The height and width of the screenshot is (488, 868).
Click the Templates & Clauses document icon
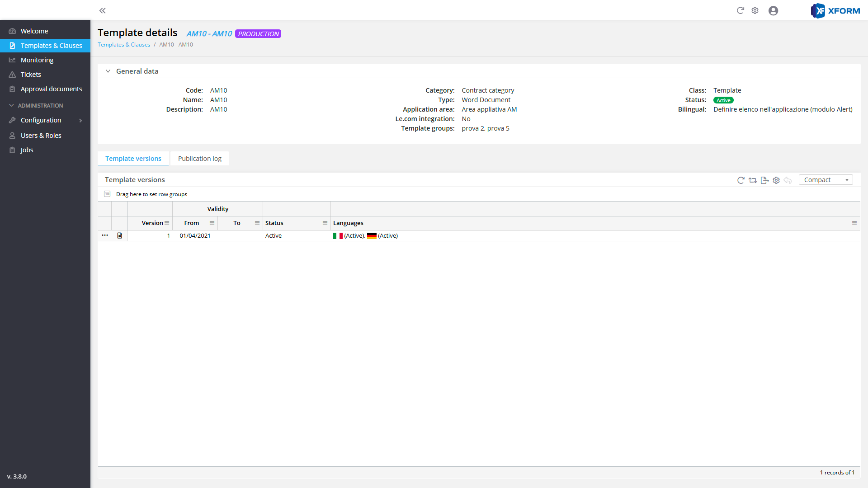pyautogui.click(x=12, y=46)
